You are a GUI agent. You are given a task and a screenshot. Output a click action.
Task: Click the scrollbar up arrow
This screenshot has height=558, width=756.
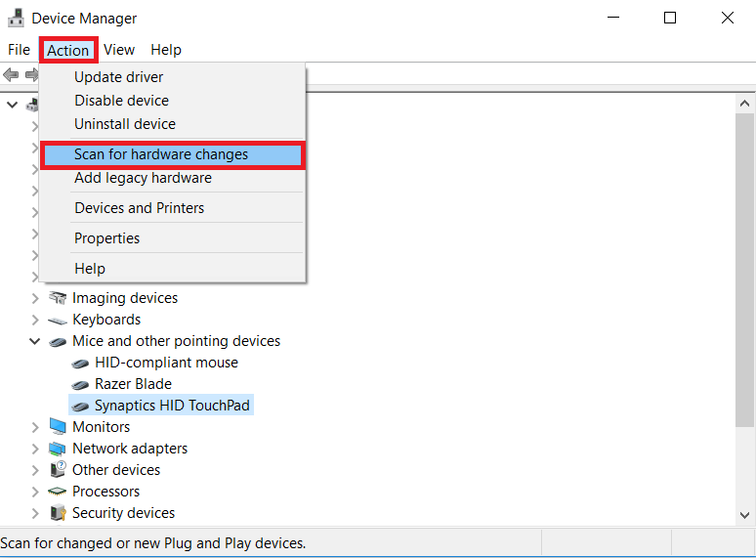(744, 104)
